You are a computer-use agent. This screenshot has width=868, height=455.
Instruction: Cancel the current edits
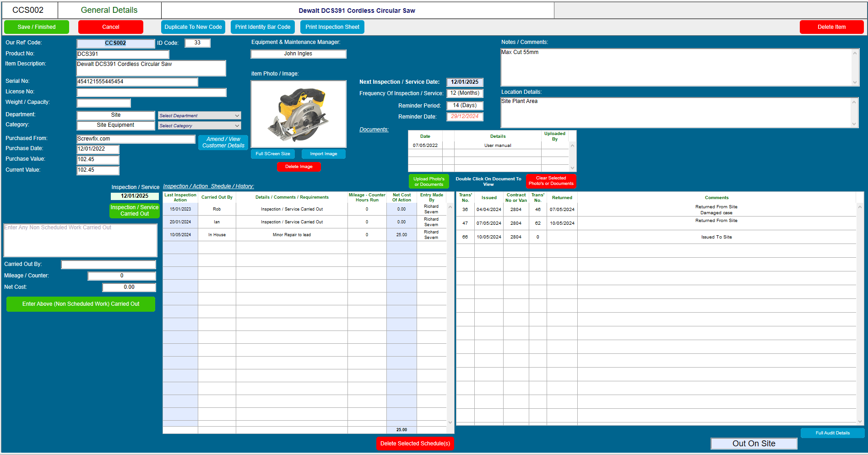110,27
